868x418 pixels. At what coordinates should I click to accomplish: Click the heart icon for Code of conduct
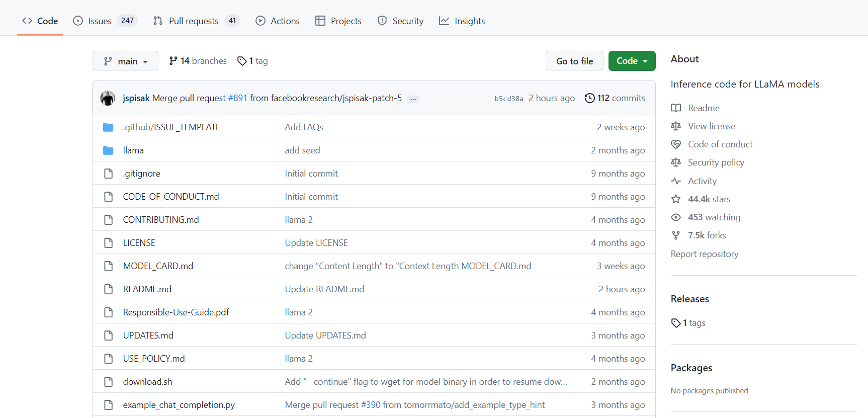(x=676, y=144)
